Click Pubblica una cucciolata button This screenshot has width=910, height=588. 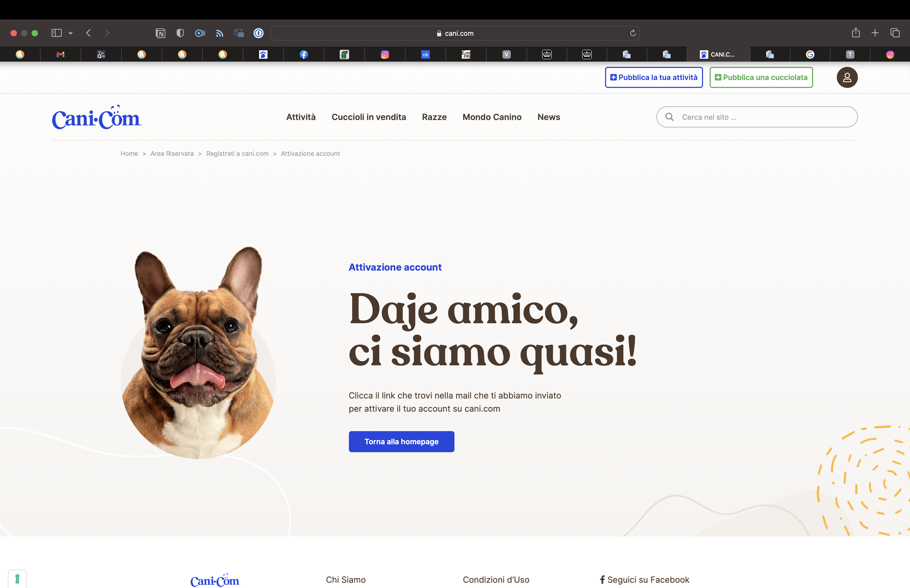point(761,77)
